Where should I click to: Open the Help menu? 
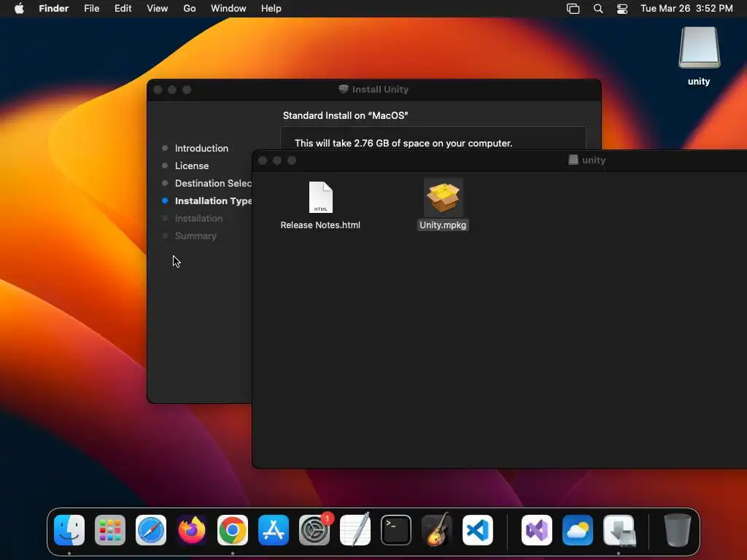pos(271,9)
